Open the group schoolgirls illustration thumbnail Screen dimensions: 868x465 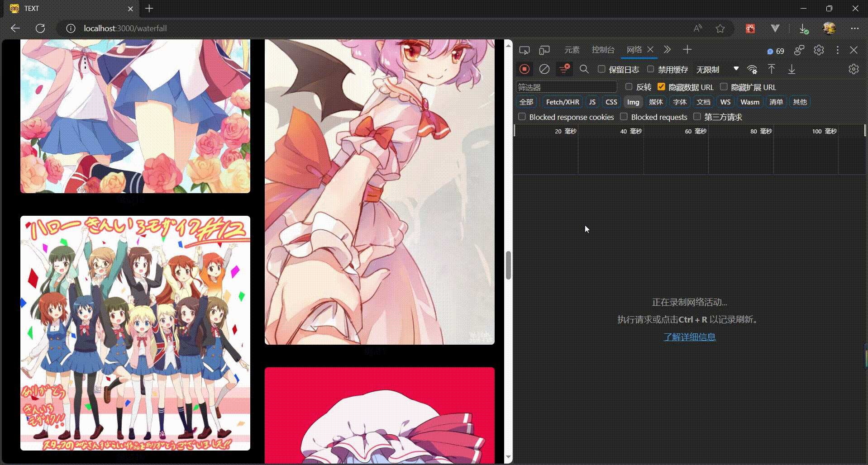[x=135, y=333]
